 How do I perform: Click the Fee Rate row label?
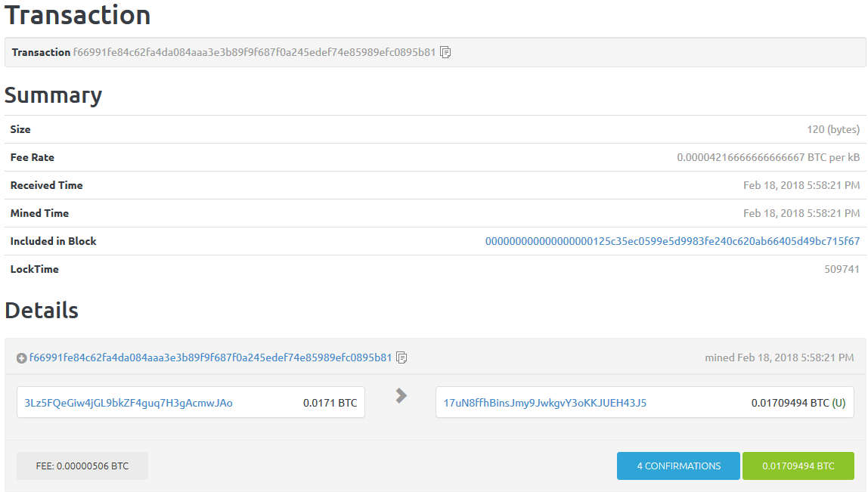(32, 157)
